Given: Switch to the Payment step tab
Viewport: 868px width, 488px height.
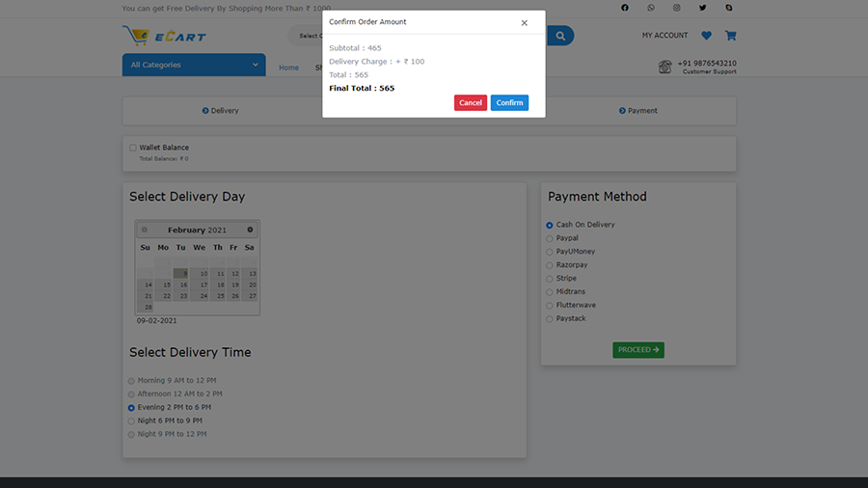Looking at the screenshot, I should pyautogui.click(x=638, y=111).
